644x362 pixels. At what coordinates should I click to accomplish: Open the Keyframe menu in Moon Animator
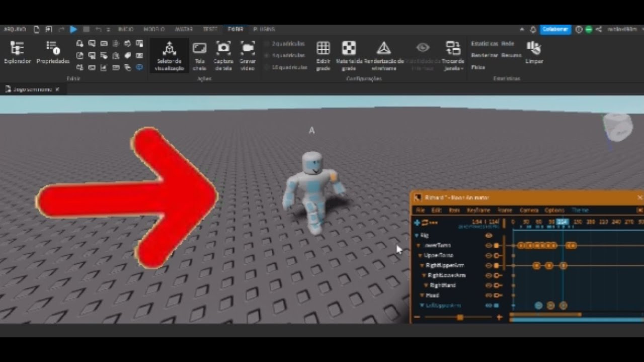pos(478,210)
